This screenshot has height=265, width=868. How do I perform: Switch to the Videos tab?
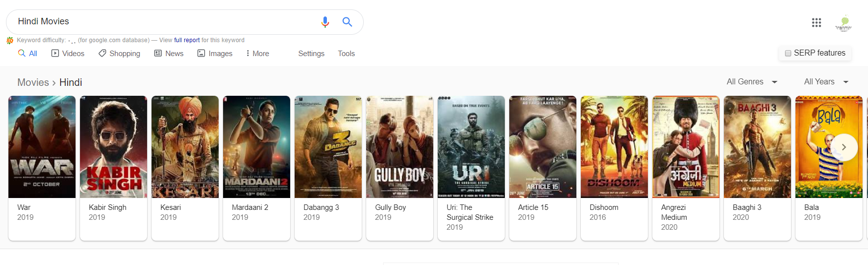(68, 53)
